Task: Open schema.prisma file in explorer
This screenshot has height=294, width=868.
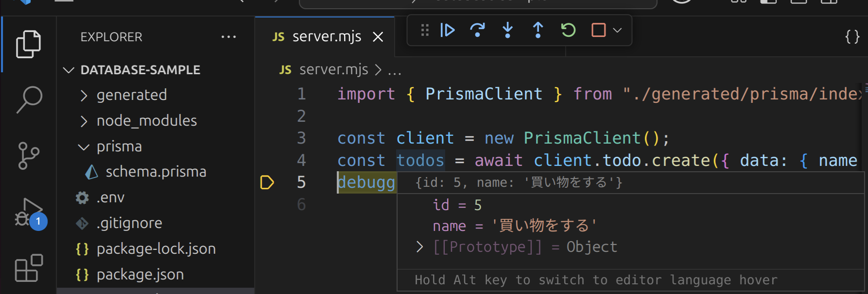Action: click(x=155, y=172)
